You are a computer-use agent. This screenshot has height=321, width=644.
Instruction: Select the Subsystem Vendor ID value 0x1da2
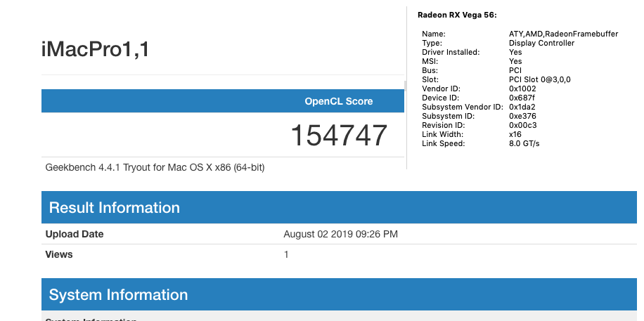click(x=522, y=107)
